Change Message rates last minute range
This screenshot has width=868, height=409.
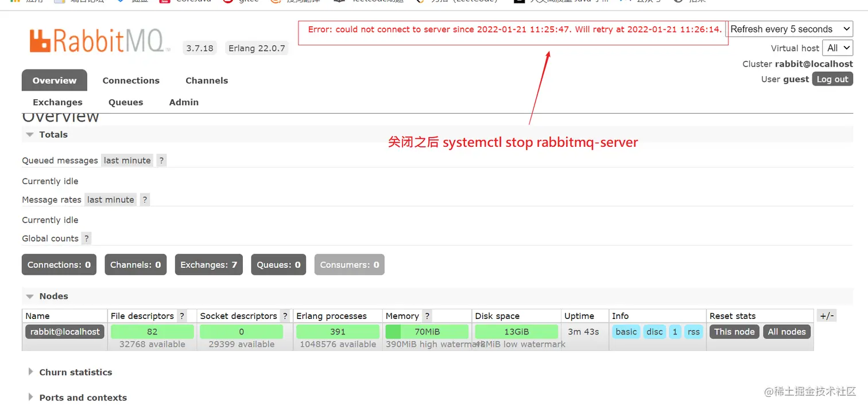click(x=111, y=200)
